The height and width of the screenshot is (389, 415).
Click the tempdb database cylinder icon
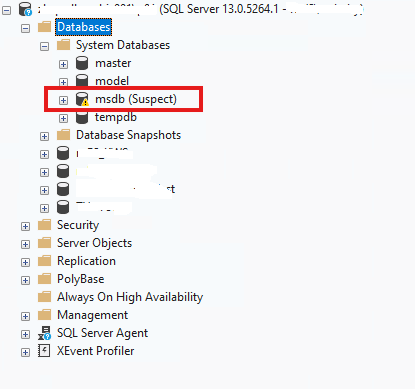pyautogui.click(x=82, y=117)
